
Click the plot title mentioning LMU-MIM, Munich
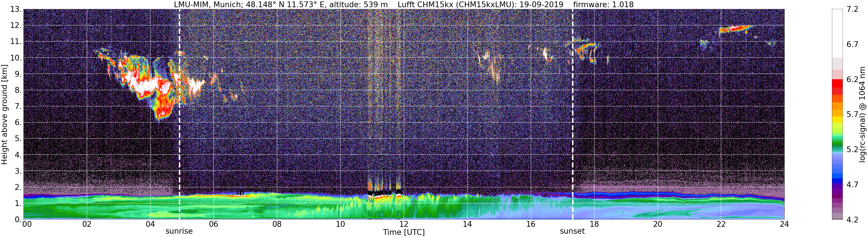point(403,4)
